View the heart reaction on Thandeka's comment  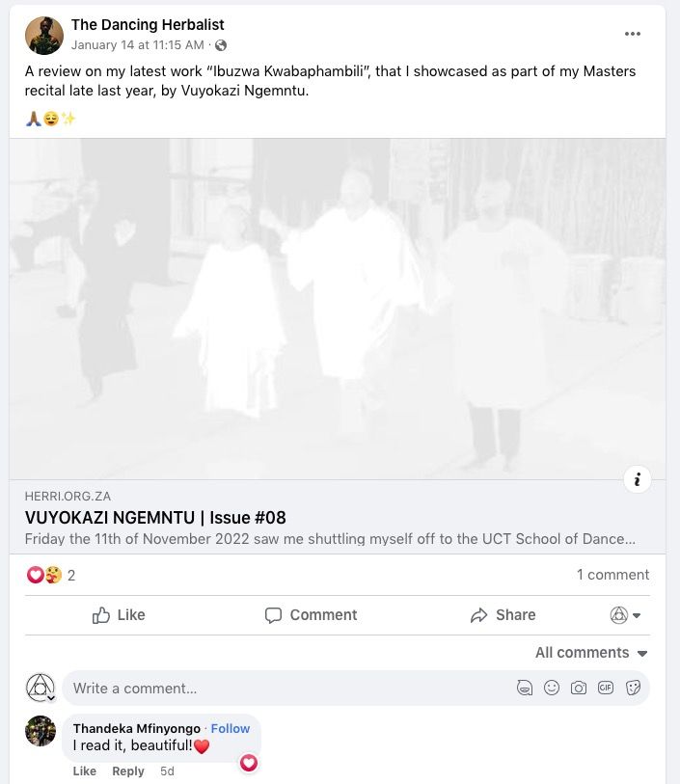pyautogui.click(x=249, y=763)
